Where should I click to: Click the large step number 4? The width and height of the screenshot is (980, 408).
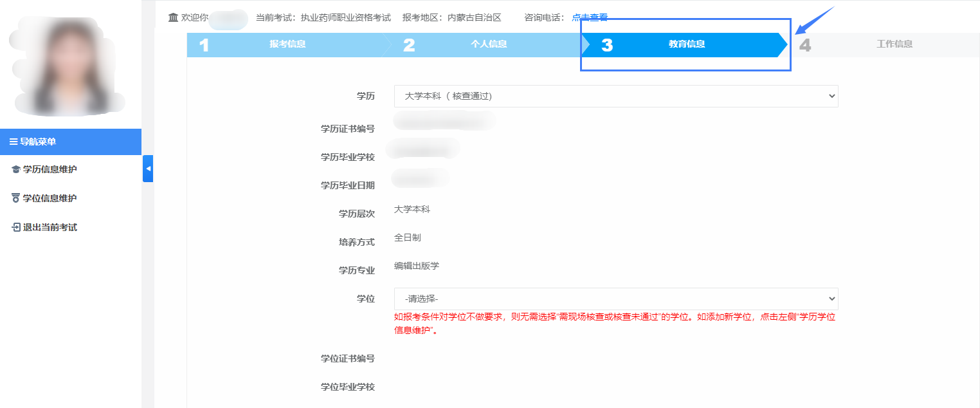804,45
